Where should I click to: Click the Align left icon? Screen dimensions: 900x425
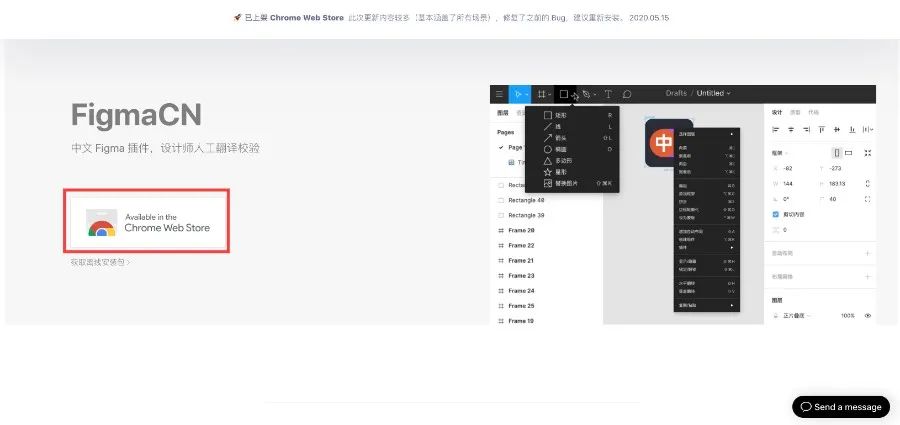coord(776,130)
